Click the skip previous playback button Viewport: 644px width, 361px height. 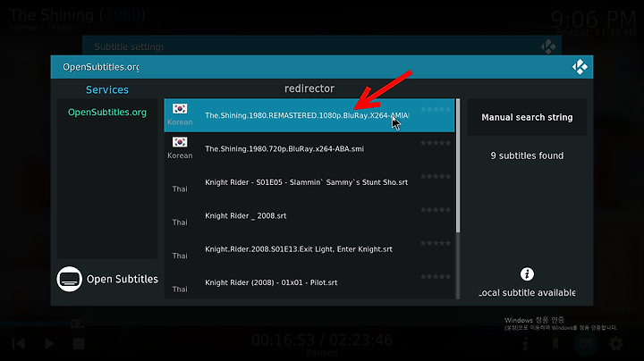coord(19,344)
